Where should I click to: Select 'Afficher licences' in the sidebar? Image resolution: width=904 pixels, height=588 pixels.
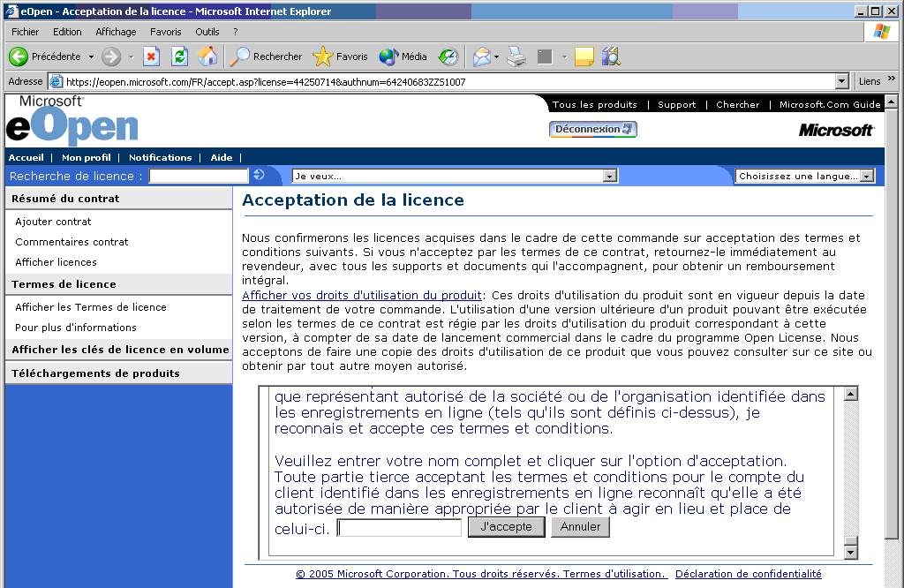56,261
